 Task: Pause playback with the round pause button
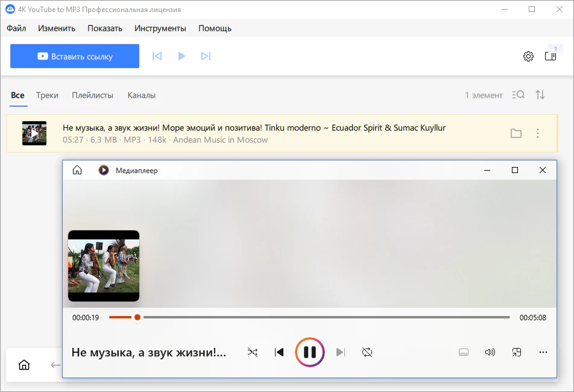pyautogui.click(x=310, y=352)
